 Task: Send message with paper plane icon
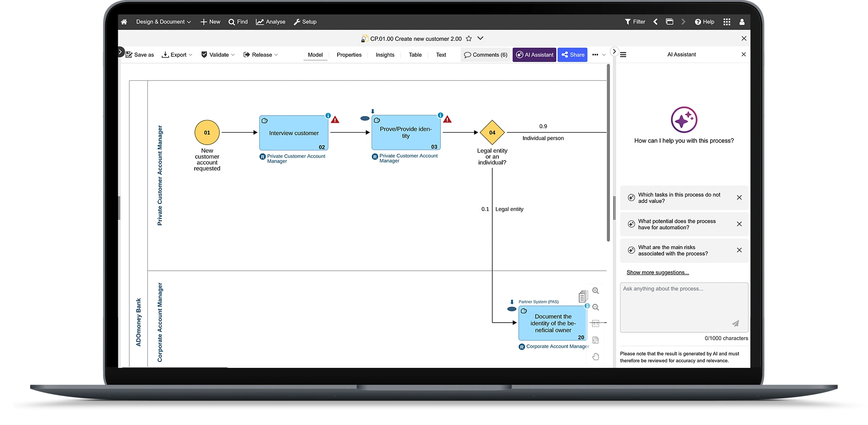pos(735,323)
